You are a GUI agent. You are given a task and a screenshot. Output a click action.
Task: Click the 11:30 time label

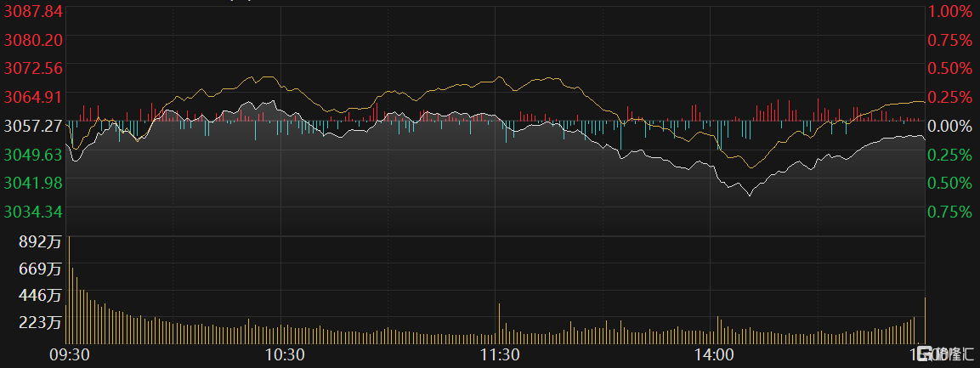(500, 354)
